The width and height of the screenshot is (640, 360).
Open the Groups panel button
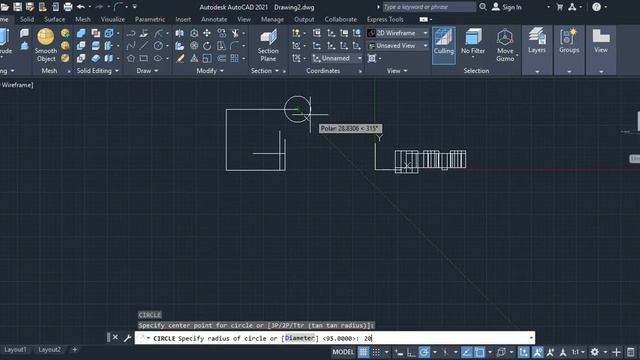click(569, 41)
